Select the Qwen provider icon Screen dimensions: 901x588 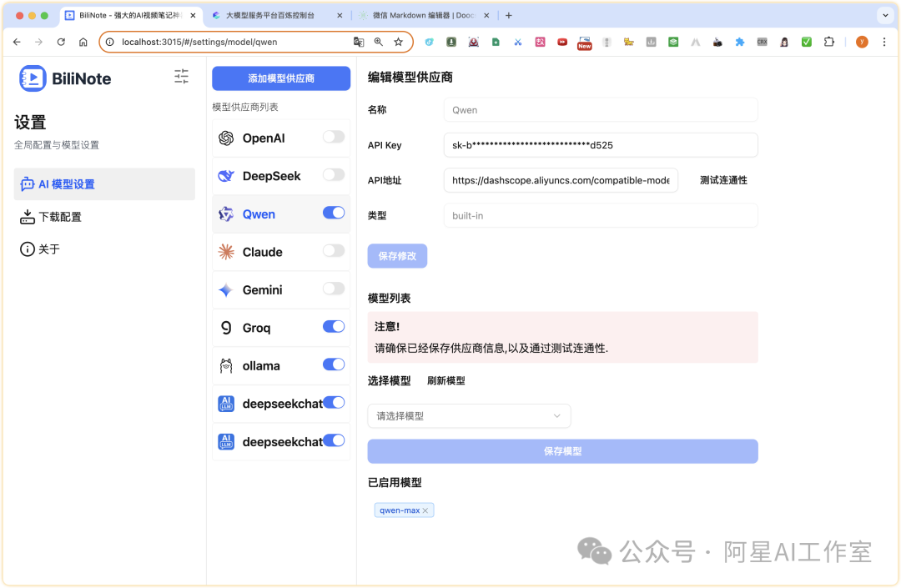tap(226, 214)
